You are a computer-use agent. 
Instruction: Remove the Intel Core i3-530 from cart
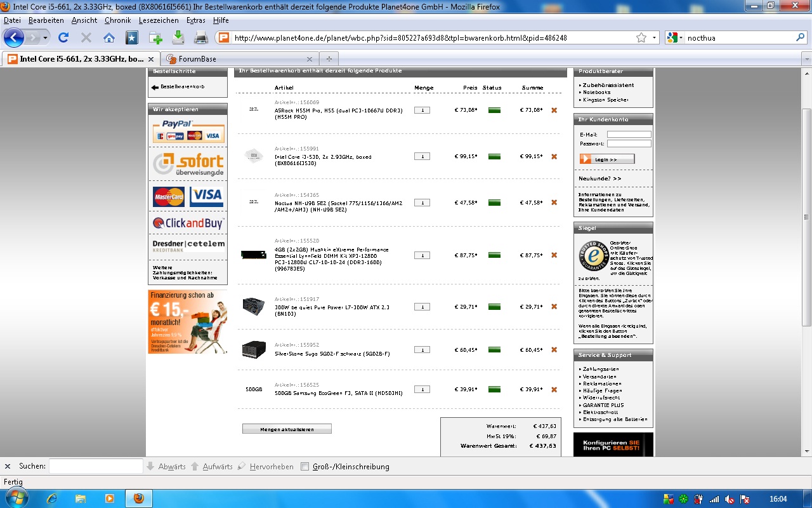click(554, 156)
